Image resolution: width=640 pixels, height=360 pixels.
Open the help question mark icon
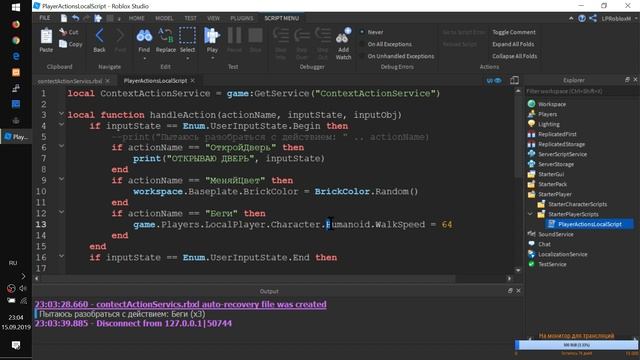click(x=582, y=18)
